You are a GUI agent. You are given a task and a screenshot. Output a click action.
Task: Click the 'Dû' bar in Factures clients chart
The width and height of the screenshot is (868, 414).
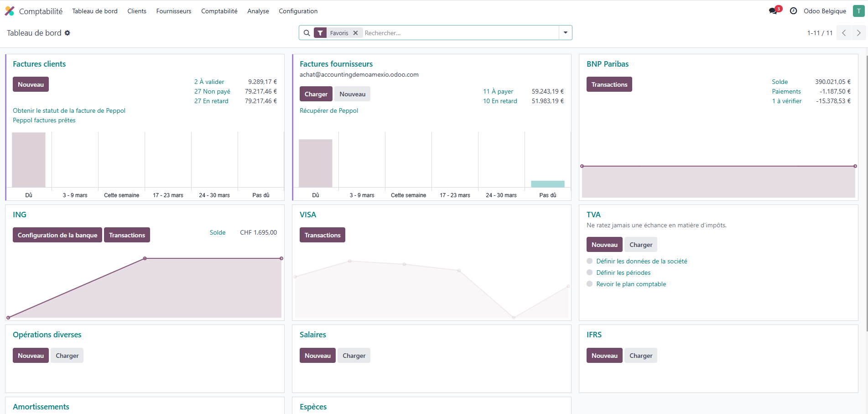[29, 160]
